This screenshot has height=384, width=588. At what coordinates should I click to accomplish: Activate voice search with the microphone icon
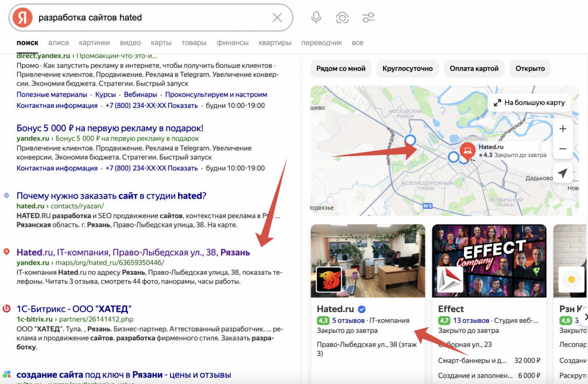[316, 17]
